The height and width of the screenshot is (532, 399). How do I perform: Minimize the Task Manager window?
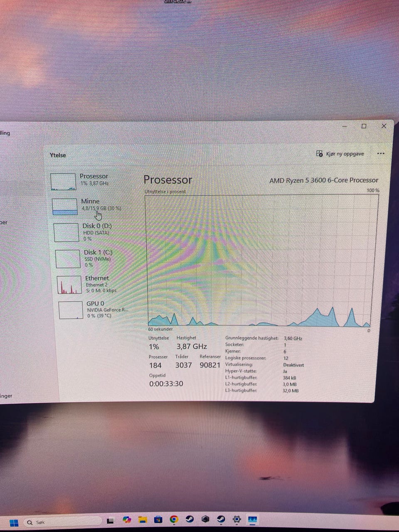coord(344,126)
